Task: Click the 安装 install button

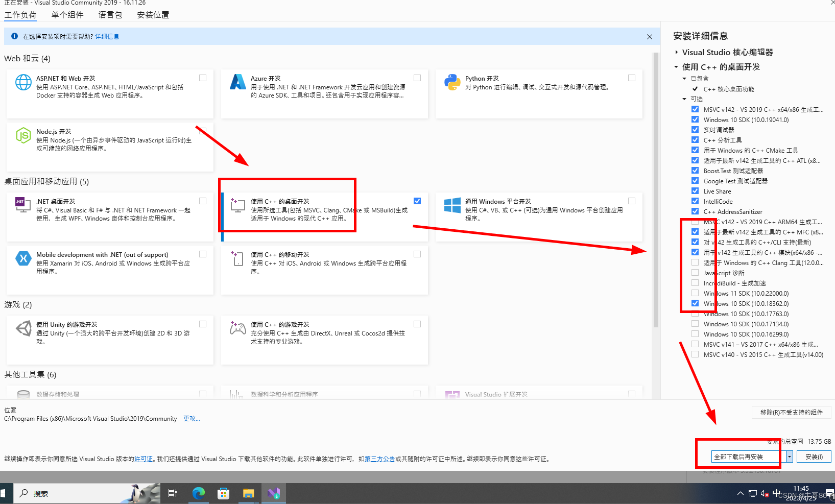Action: pos(814,457)
